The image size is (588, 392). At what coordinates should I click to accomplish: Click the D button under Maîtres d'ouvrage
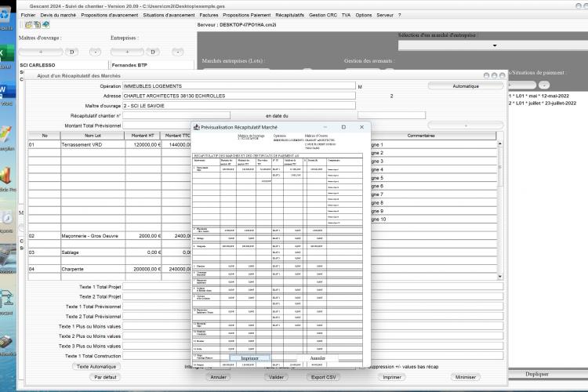tap(71, 52)
